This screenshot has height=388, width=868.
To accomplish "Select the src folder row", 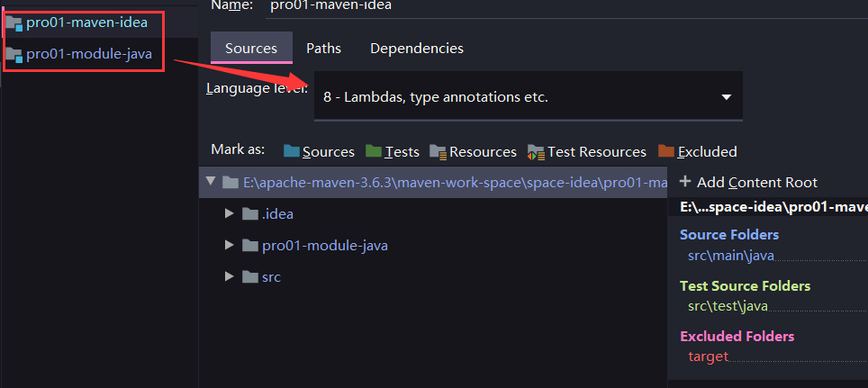I will [433, 276].
